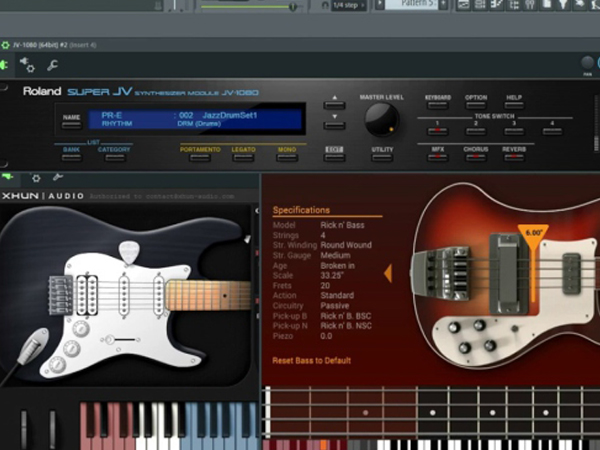Click the guitar pick on the black guitar

click(129, 252)
